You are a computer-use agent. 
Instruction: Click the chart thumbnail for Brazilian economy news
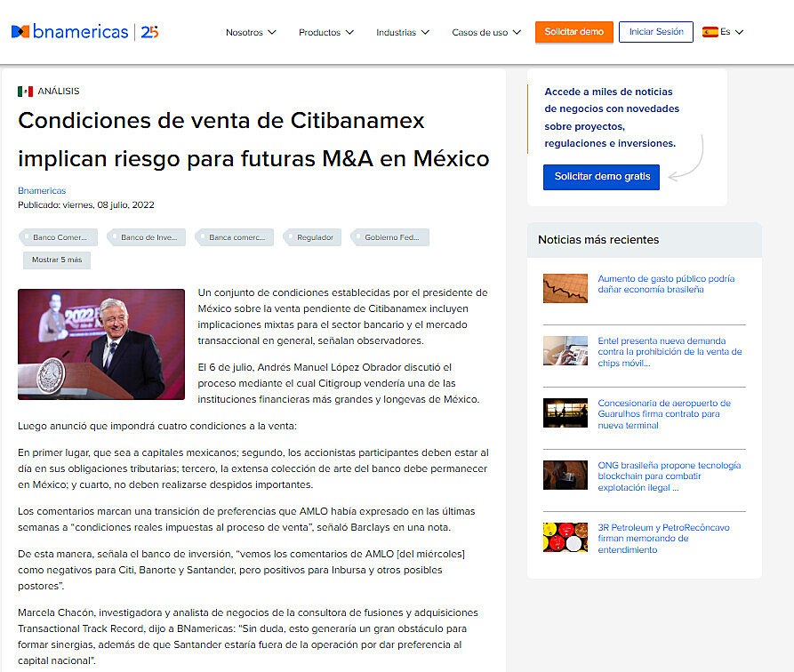565,288
